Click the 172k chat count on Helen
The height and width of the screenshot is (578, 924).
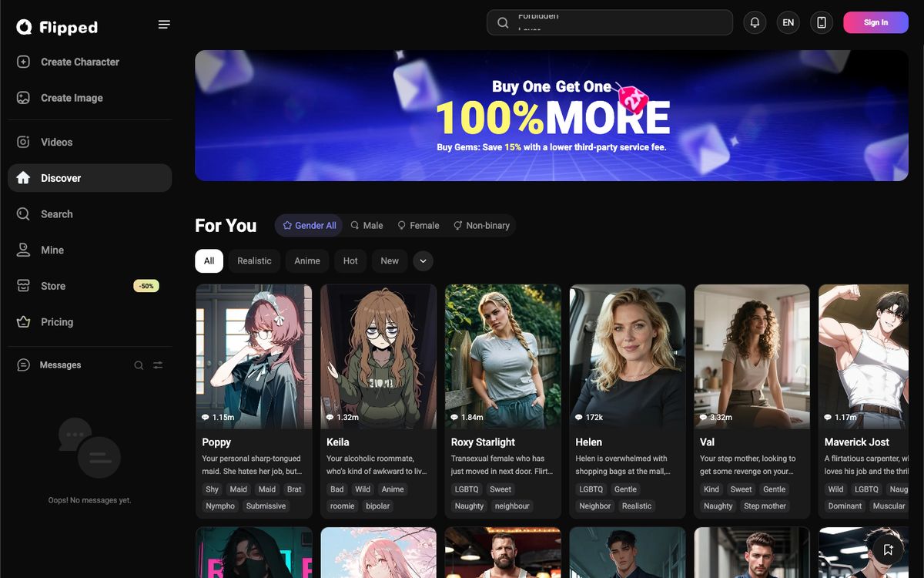point(590,417)
